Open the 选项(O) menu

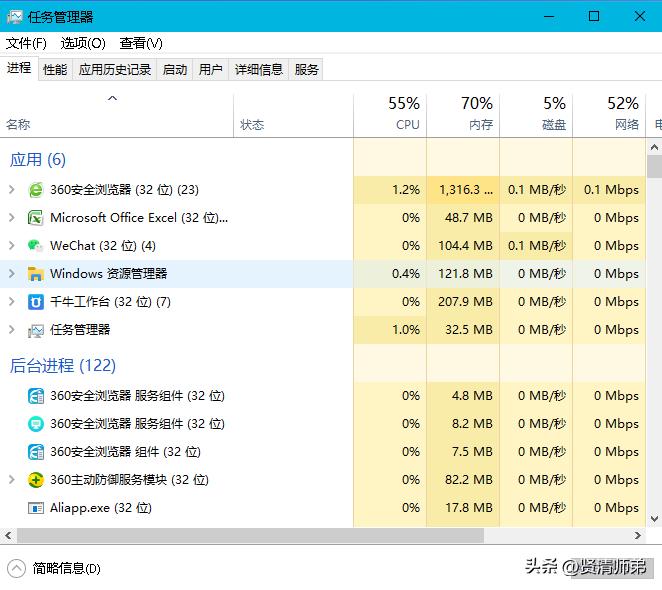(x=83, y=43)
